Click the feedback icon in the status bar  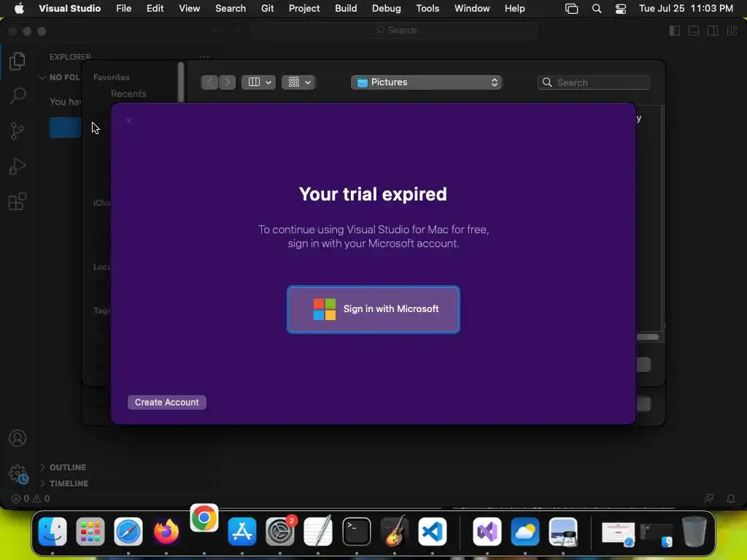point(709,499)
